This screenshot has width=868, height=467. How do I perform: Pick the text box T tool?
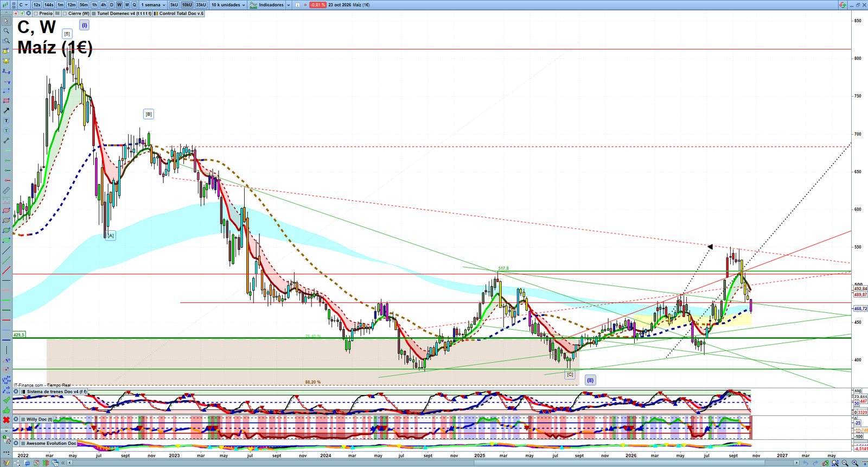(6, 121)
